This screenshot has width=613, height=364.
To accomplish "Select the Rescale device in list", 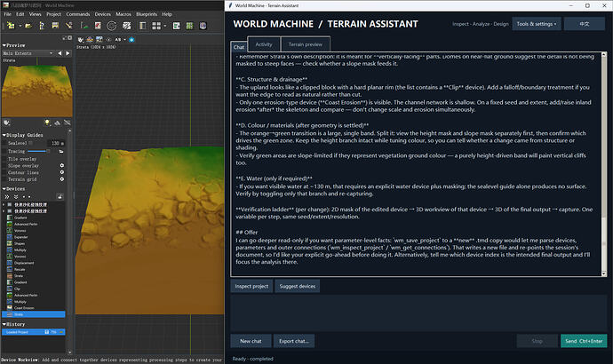I will [x=20, y=269].
